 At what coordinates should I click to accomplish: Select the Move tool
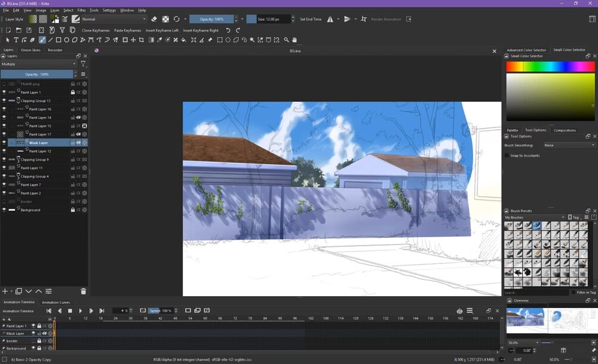tap(133, 40)
